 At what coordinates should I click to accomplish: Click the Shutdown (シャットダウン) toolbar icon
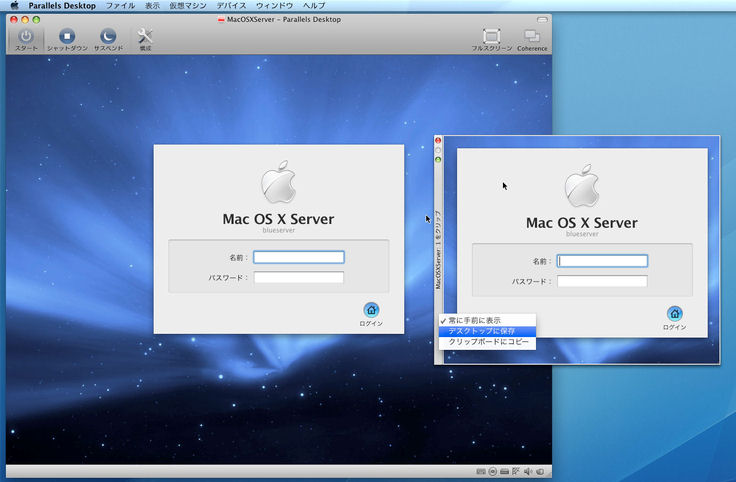[67, 36]
